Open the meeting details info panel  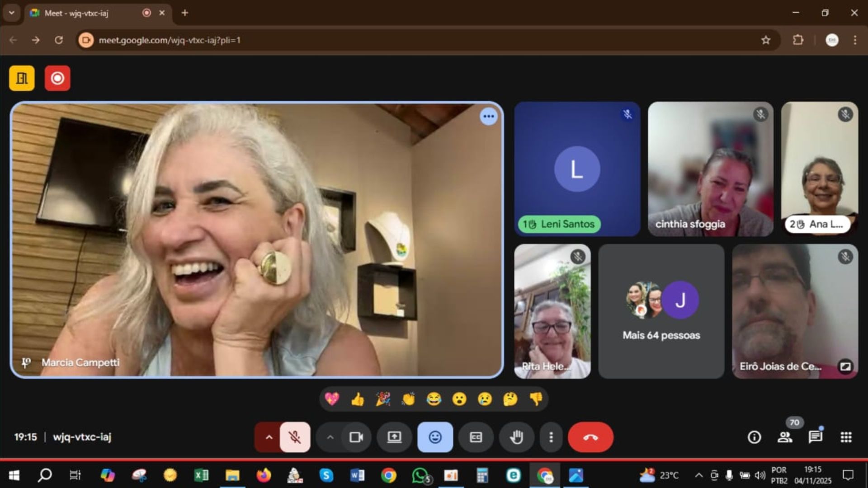[754, 437]
